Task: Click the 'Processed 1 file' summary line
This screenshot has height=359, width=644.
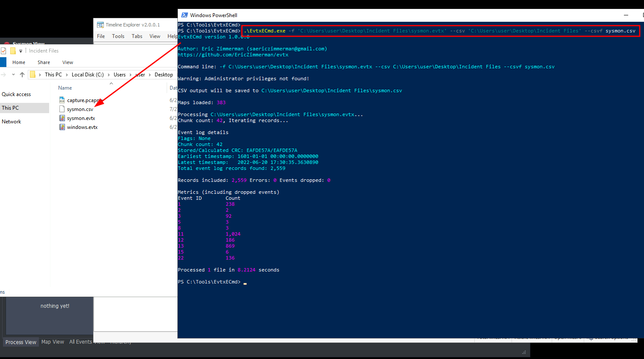Action: pos(229,270)
